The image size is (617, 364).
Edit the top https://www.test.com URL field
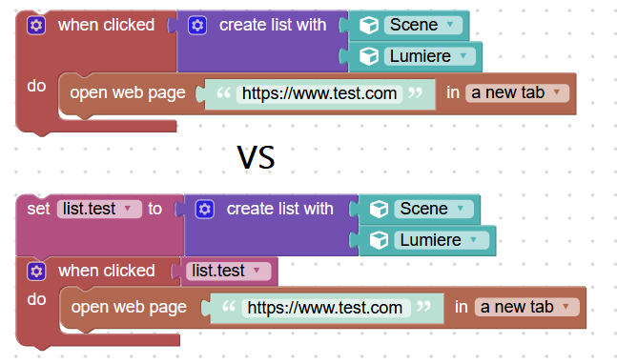319,94
